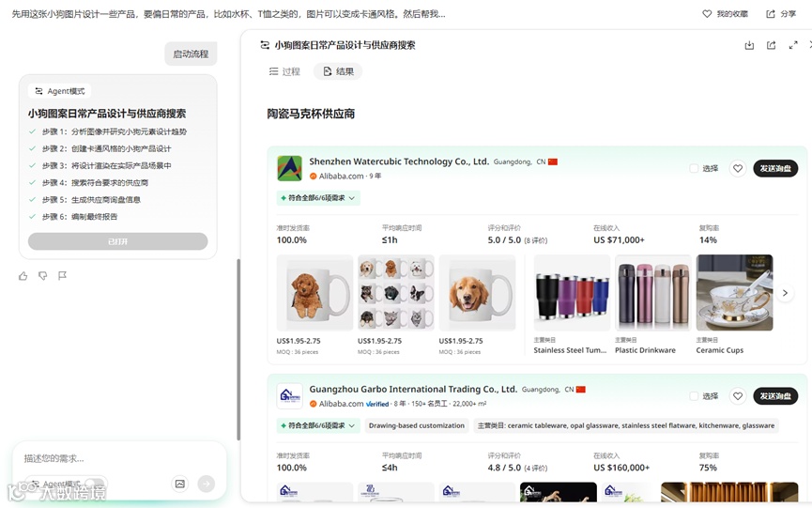The width and height of the screenshot is (812, 508).
Task: Click the Guangzhou Garbo company logo
Action: pyautogui.click(x=289, y=396)
